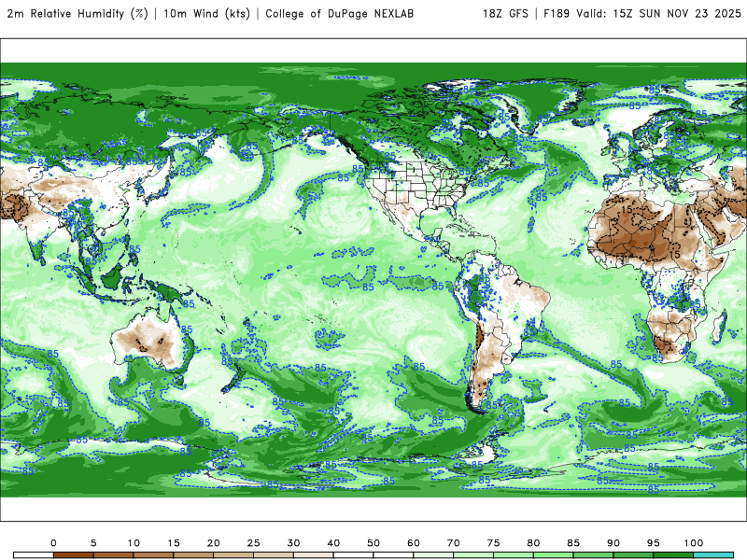Click the '30' label on the color scale
The width and height of the screenshot is (747, 560).
tap(293, 543)
